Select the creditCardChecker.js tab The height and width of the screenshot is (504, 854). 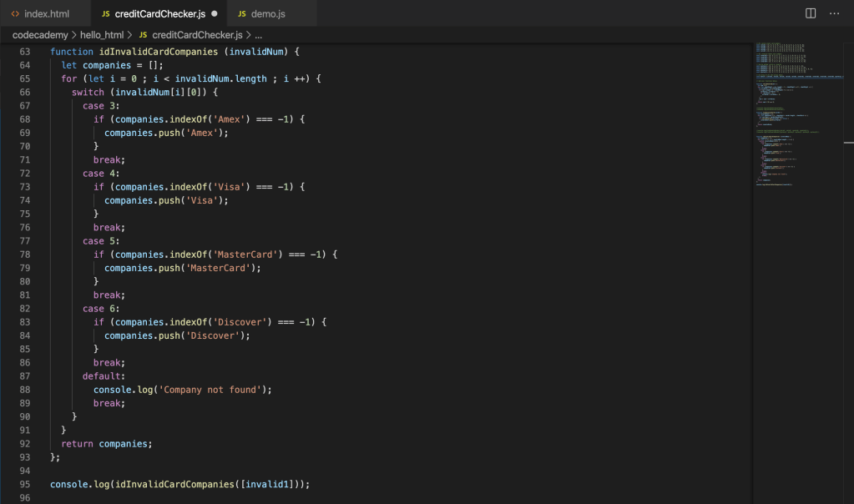pyautogui.click(x=159, y=14)
